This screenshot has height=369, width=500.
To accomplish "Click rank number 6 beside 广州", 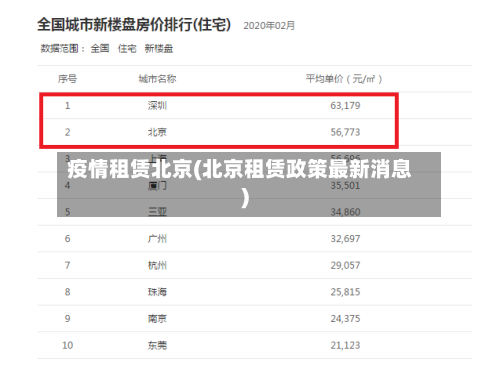I will (x=67, y=239).
